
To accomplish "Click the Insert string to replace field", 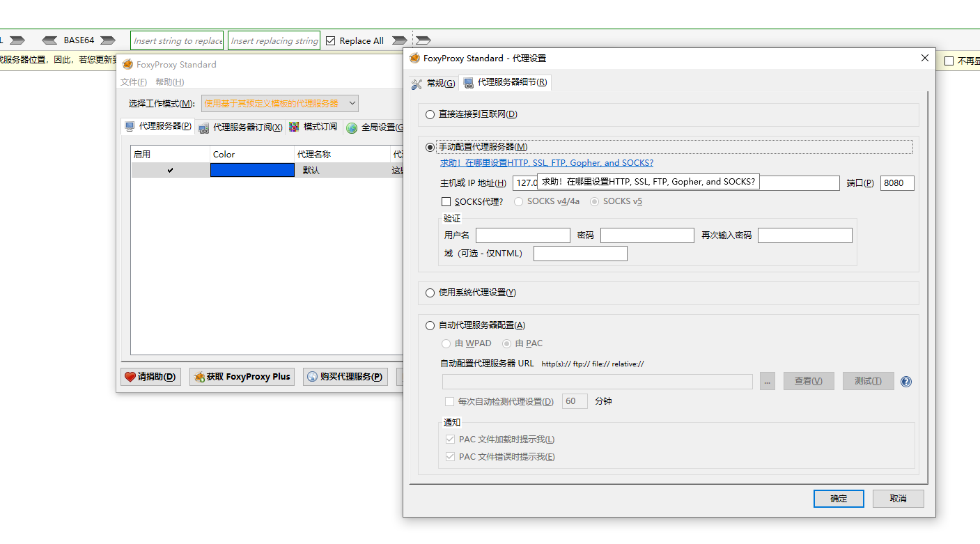I will click(x=177, y=40).
